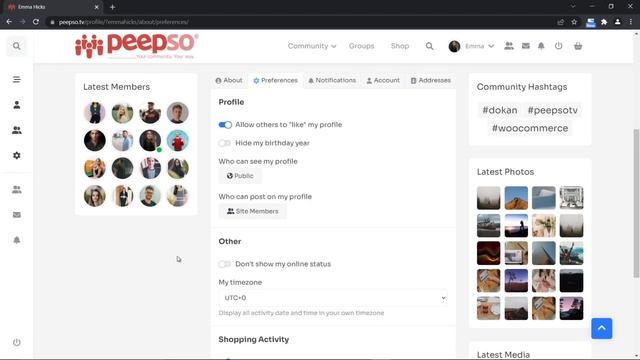Click the #woocommerce hashtag

point(530,128)
